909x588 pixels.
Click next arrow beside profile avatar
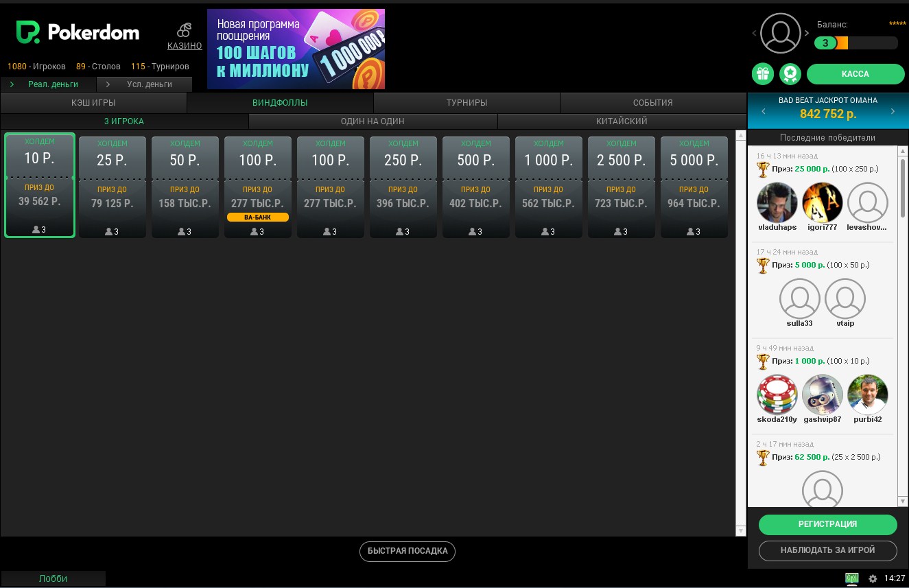coord(807,33)
